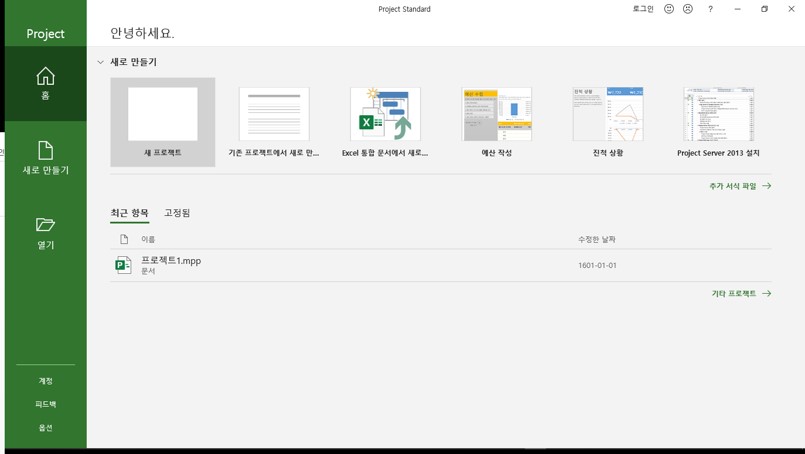This screenshot has width=805, height=454.
Task: Choose 기존 프로젝트에서 새로 만들기 template
Action: point(274,122)
